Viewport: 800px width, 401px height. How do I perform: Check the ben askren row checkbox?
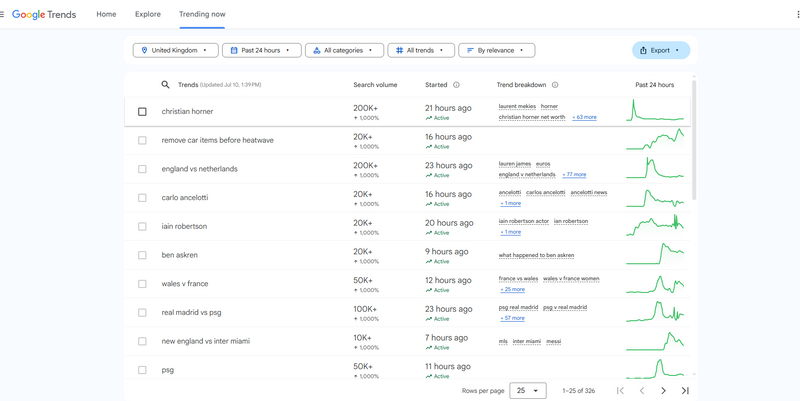(142, 255)
